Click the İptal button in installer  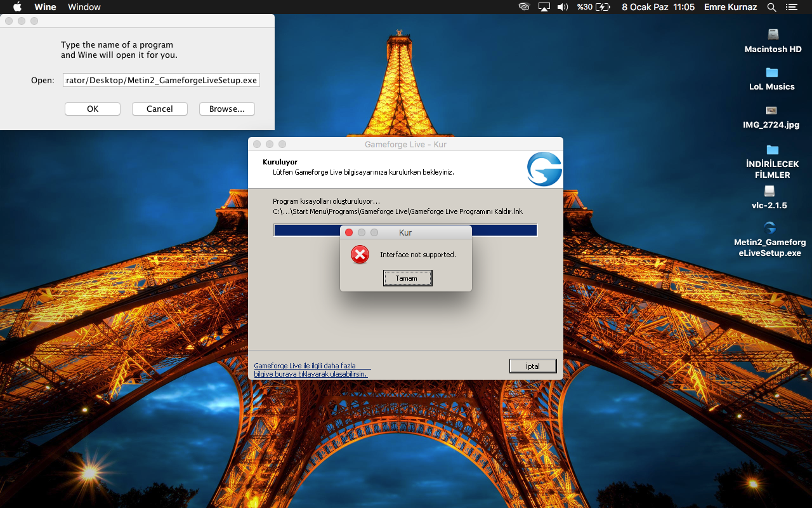tap(533, 366)
